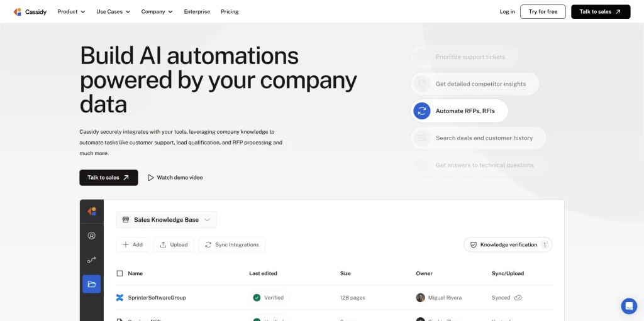Select Get answers to technical questions pill

pyautogui.click(x=479, y=165)
